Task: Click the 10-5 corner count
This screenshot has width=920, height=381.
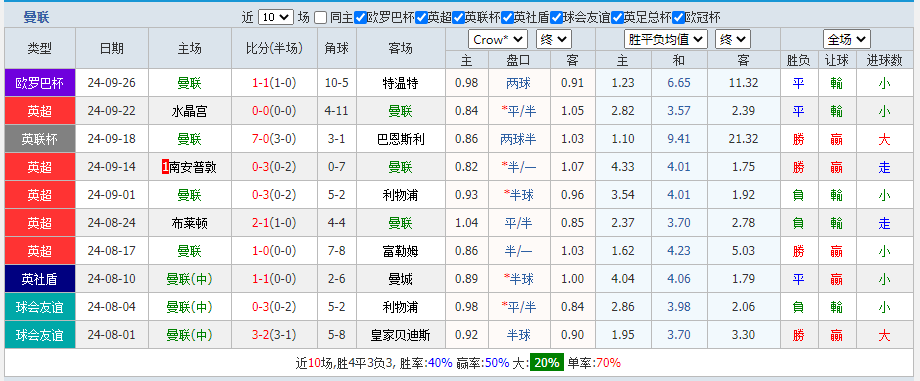Action: 337,83
